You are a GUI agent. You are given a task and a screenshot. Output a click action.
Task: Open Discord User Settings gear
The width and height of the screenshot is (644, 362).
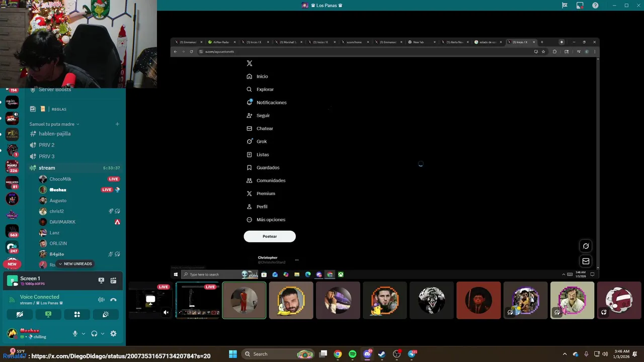click(113, 333)
